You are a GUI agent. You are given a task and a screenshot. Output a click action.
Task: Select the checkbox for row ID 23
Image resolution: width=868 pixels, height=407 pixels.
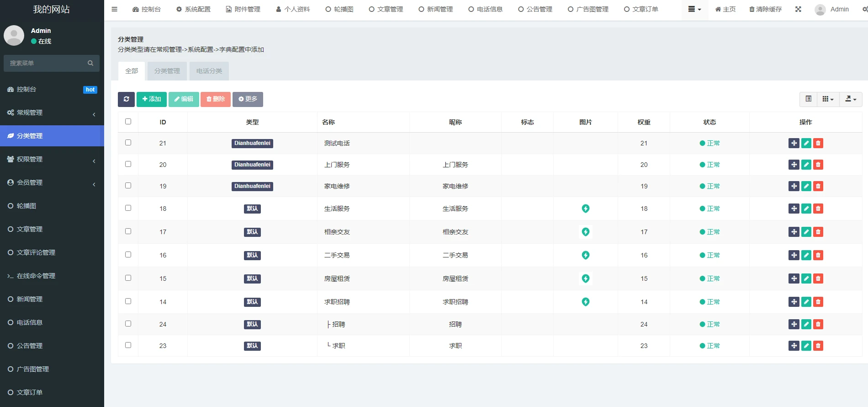(x=128, y=345)
